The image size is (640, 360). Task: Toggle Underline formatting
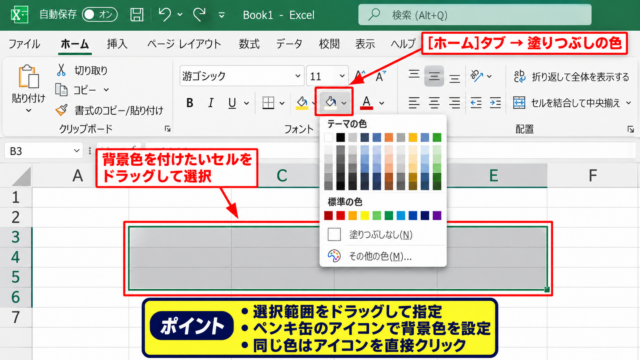coord(232,103)
